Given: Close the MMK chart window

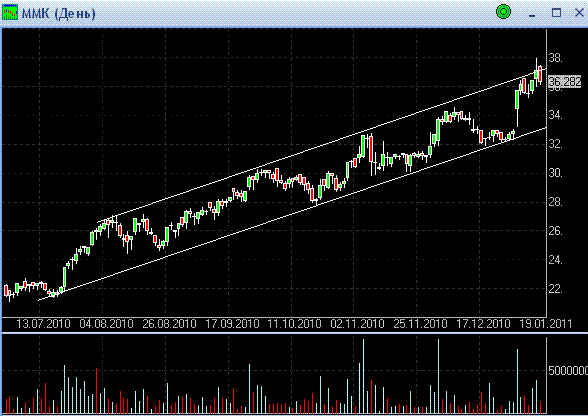Looking at the screenshot, I should tap(579, 12).
